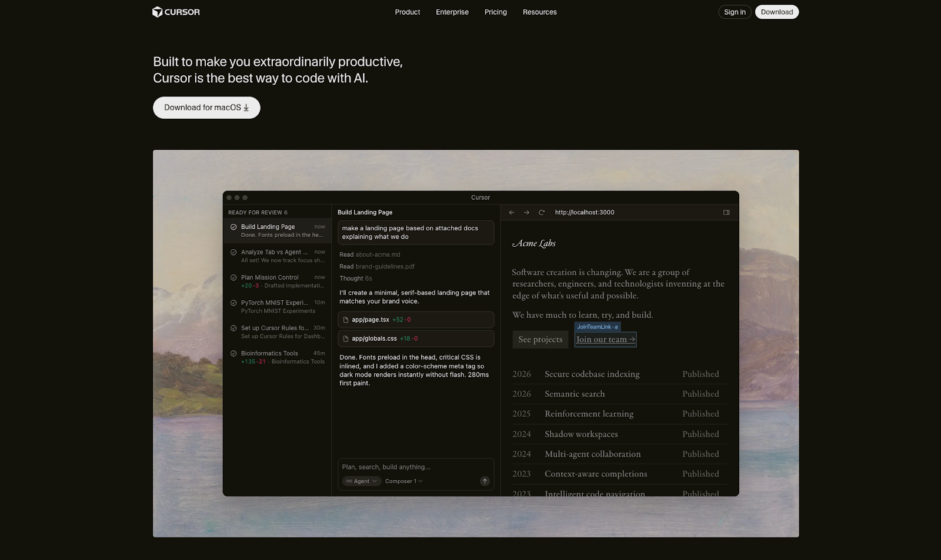This screenshot has height=560, width=941.
Task: Open the app/page.tsx file change
Action: tap(416, 320)
